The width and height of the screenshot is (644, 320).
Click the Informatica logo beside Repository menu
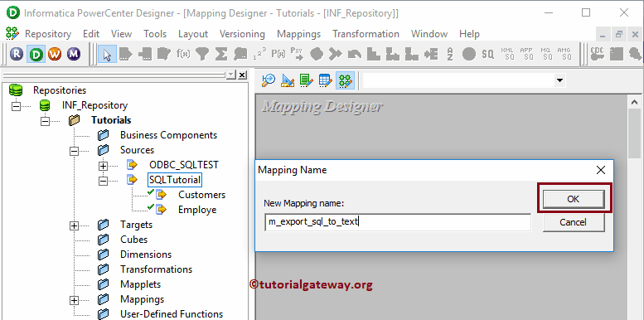pos(12,33)
